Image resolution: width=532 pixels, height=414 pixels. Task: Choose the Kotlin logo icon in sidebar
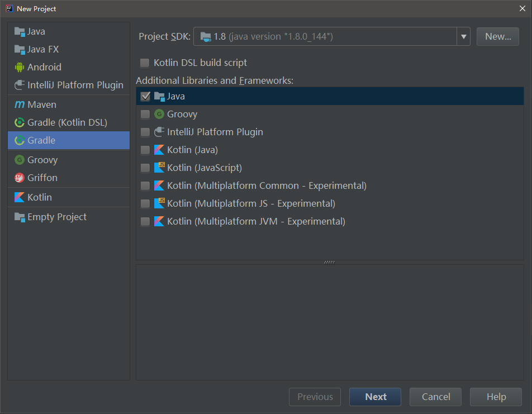pos(20,197)
